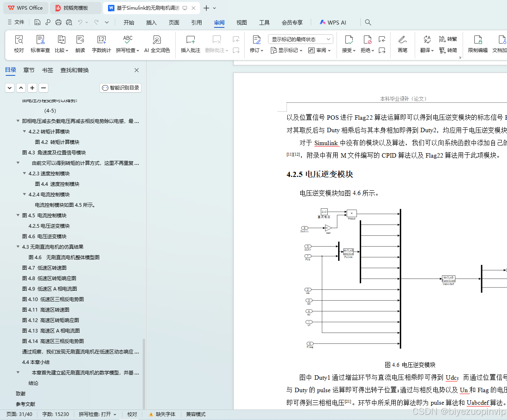Save the document from quick toolbar
Image resolution: width=507 pixels, height=420 pixels.
[37, 22]
